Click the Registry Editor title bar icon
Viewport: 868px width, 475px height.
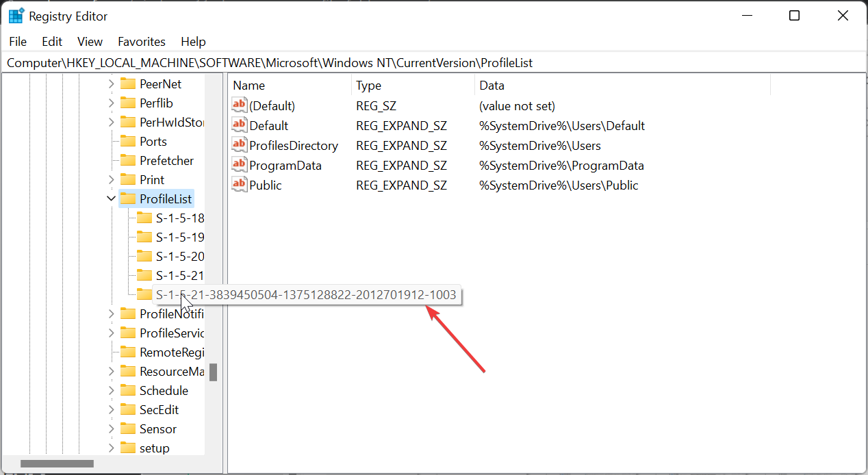(16, 16)
